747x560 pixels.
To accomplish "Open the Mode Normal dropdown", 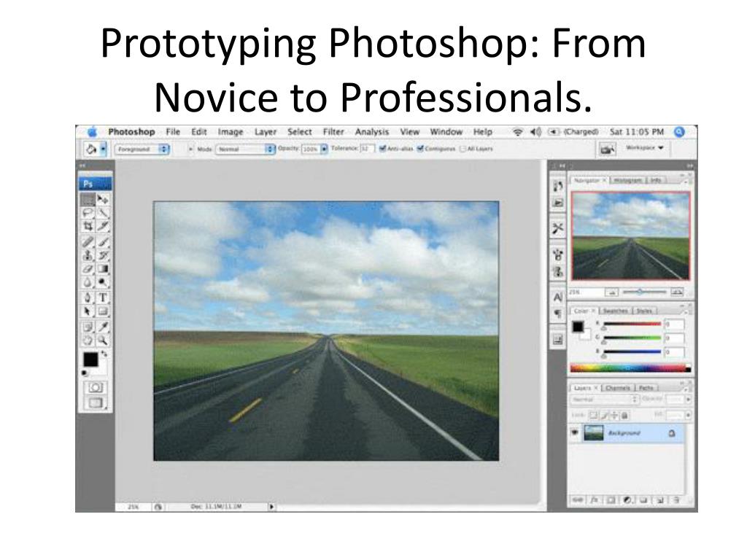I will (x=245, y=149).
